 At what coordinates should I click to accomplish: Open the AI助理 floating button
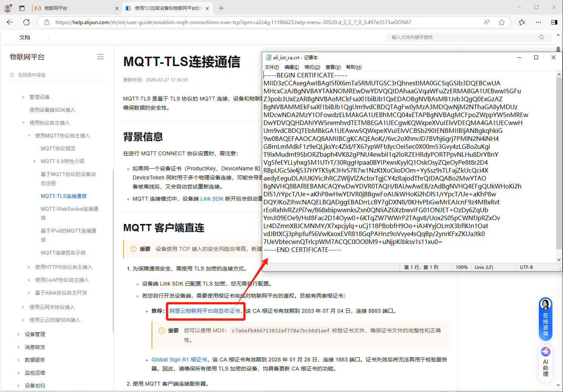pyautogui.click(x=546, y=363)
